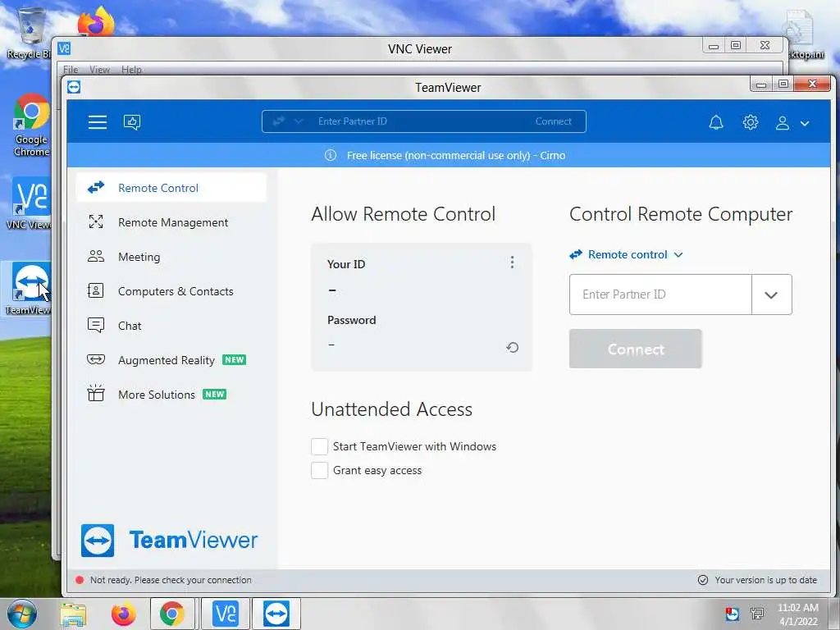Open the File menu in VNC Viewer
The height and width of the screenshot is (630, 840).
pyautogui.click(x=71, y=70)
